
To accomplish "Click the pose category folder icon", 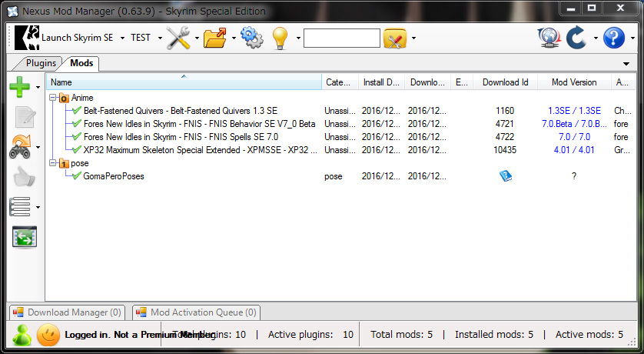I will tap(64, 164).
